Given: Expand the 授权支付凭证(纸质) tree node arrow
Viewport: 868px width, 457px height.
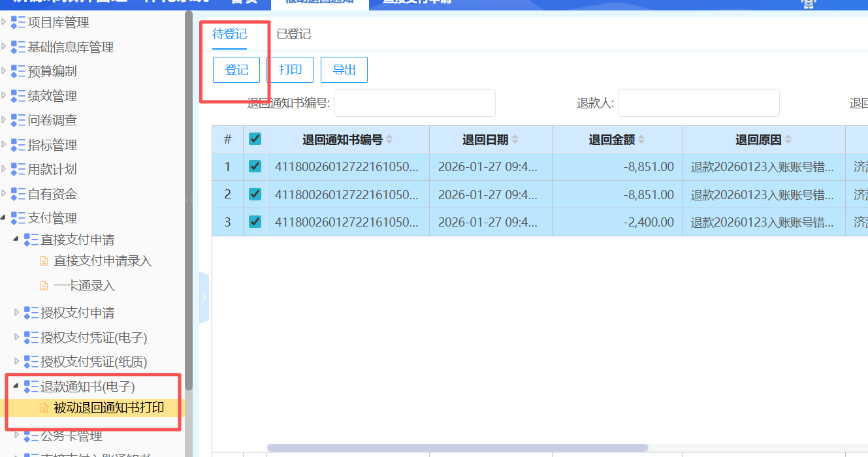Looking at the screenshot, I should (x=16, y=362).
